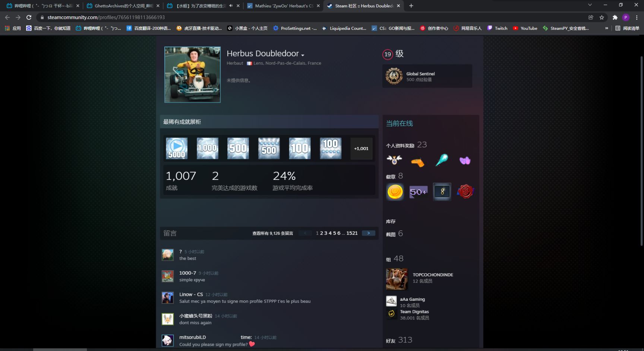This screenshot has height=351, width=644.
Task: Open the Liquipedia Count... bookmark
Action: pyautogui.click(x=344, y=28)
